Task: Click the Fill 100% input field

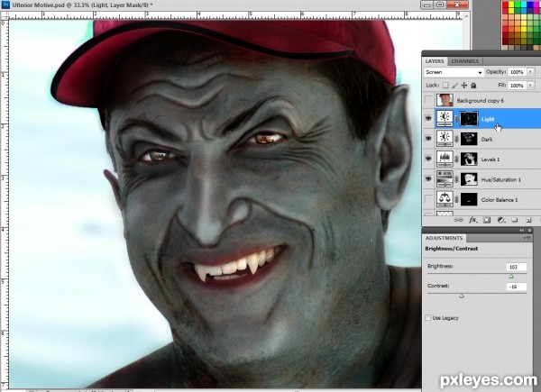Action: point(517,85)
